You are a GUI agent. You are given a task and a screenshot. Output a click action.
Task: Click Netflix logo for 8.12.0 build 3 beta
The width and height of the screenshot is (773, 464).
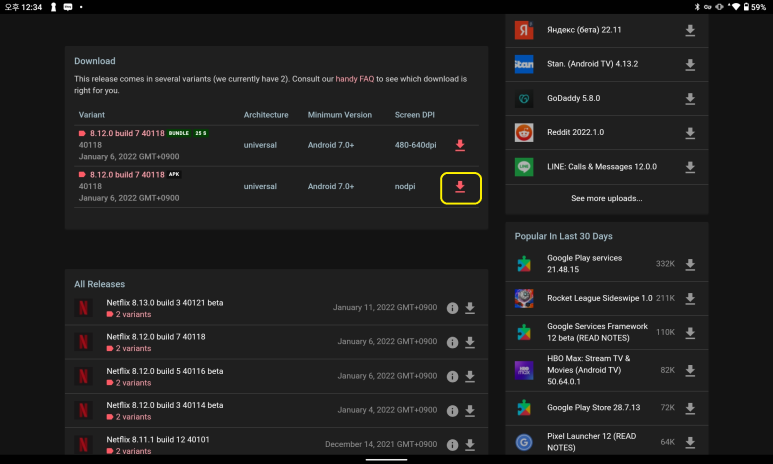pos(83,410)
